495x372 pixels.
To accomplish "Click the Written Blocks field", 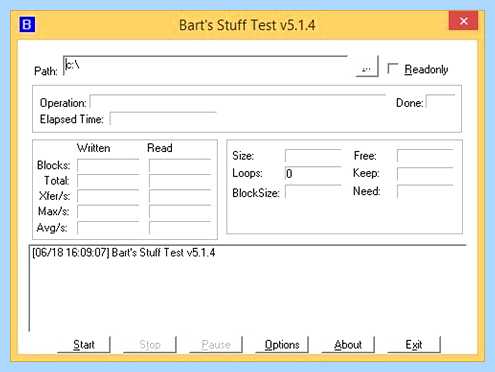I will pos(108,165).
